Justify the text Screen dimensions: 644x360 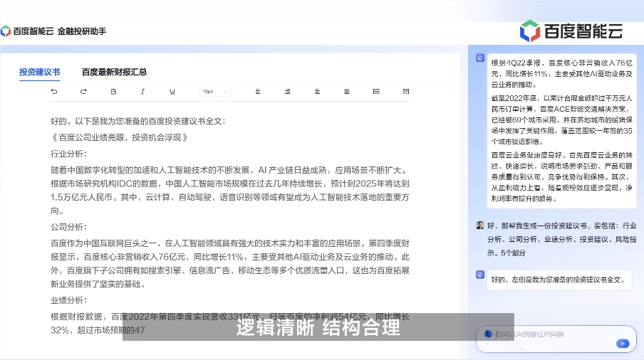[x=347, y=92]
